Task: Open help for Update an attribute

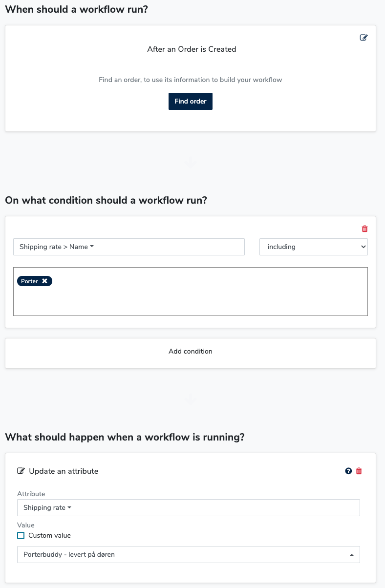Action: (348, 471)
